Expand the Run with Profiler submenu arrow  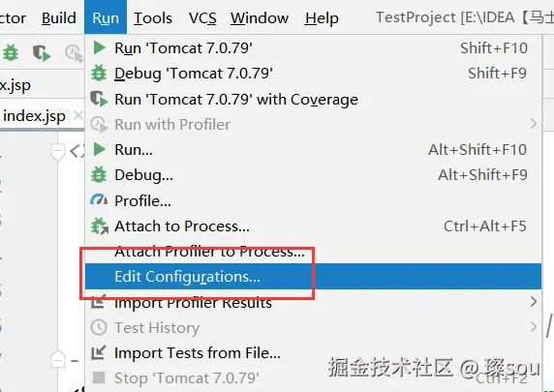[534, 124]
